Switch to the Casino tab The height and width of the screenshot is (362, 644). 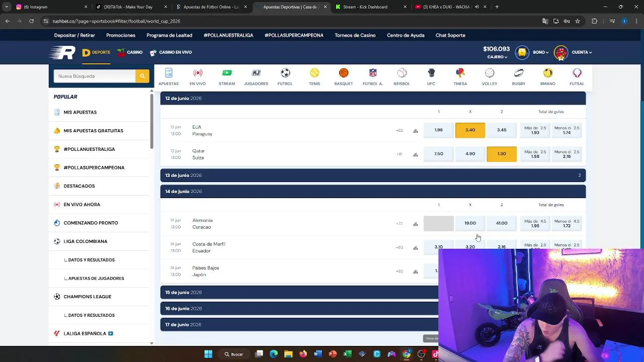(130, 52)
